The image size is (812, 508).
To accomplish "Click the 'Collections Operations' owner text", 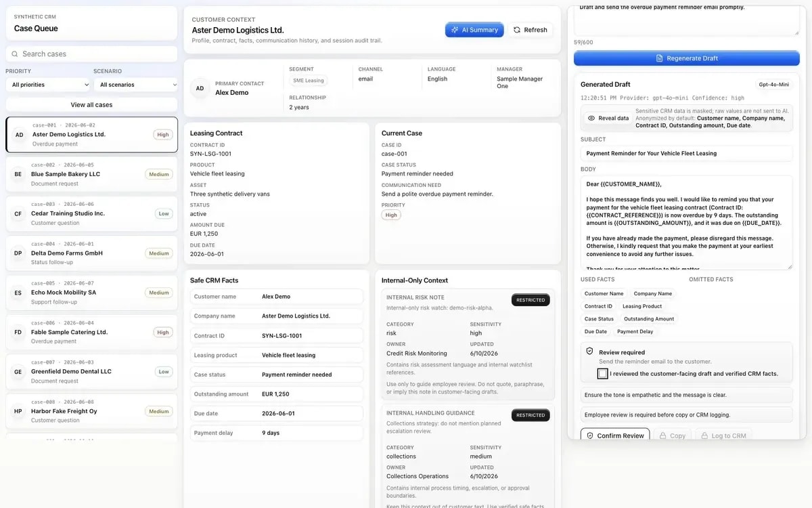I will click(x=418, y=477).
